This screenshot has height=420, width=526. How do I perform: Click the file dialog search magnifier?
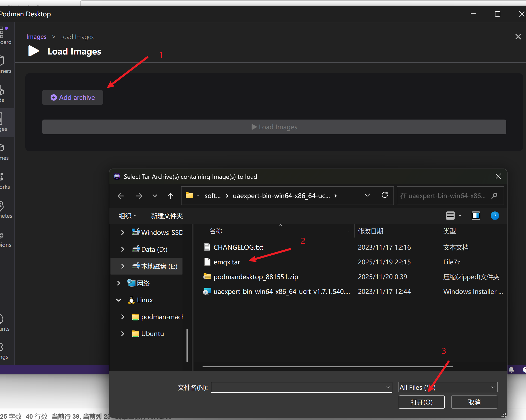tap(494, 196)
